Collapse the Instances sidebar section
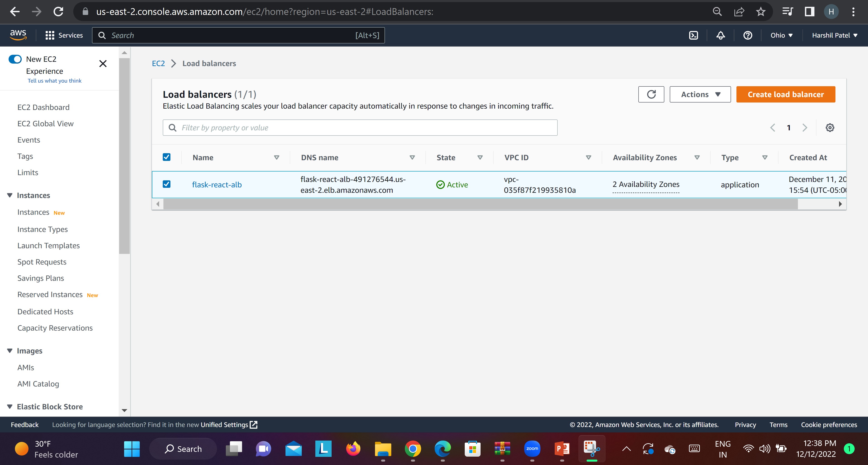The image size is (868, 465). [x=10, y=196]
